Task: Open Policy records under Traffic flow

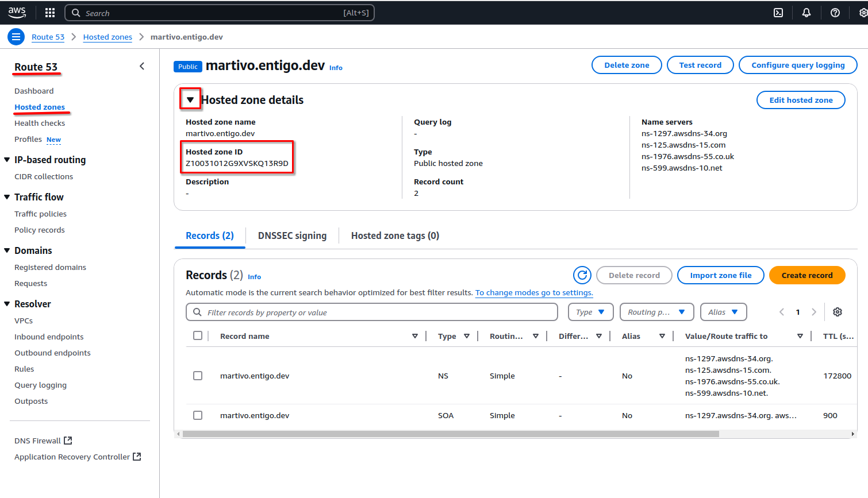Action: [39, 230]
